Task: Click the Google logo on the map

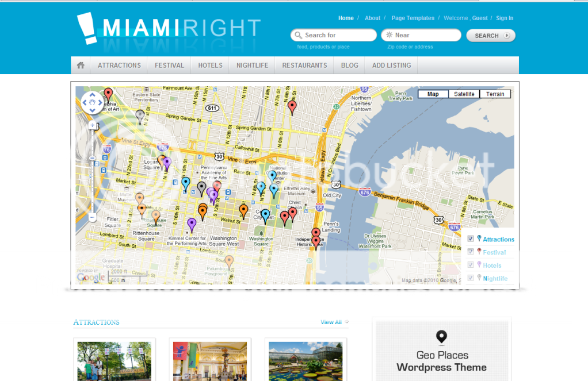Action: click(91, 278)
